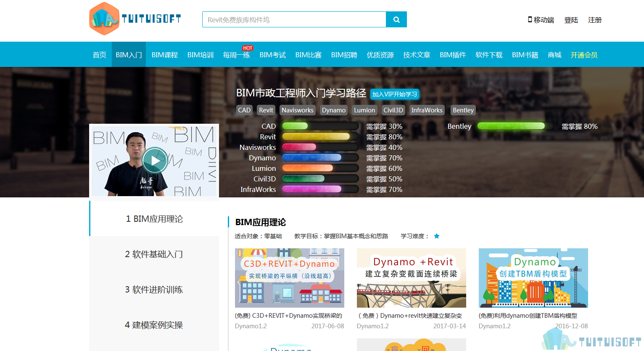Select the Bentley software tag
The height and width of the screenshot is (351, 644).
463,110
